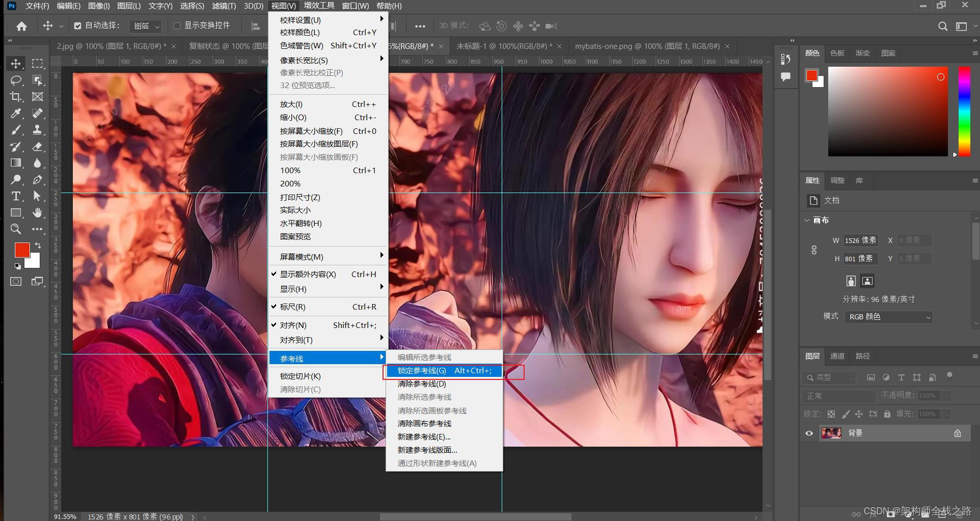This screenshot has width=980, height=521.
Task: Select the Frame tool
Action: tap(37, 97)
